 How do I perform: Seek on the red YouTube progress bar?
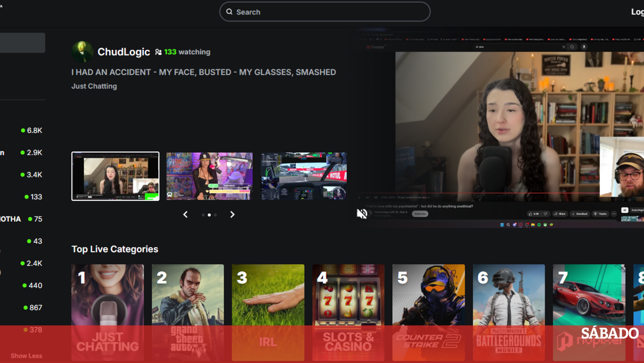pyautogui.click(x=478, y=193)
